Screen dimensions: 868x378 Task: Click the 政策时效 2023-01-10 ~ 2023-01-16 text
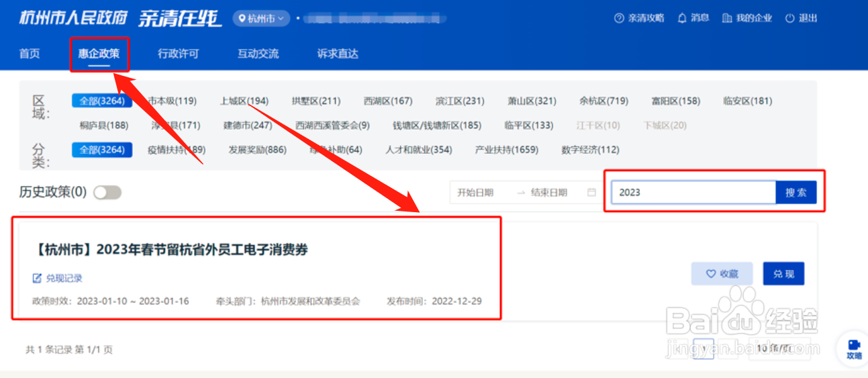(111, 301)
